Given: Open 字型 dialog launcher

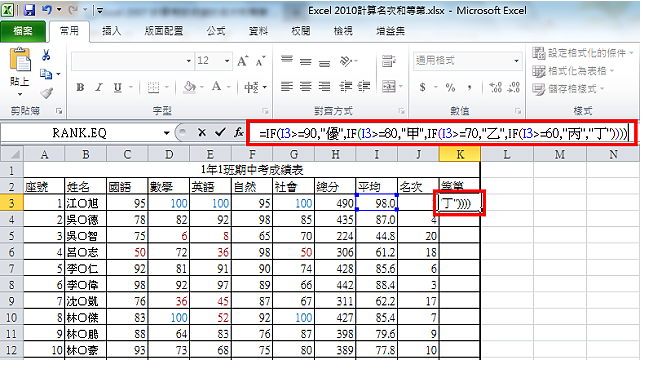Looking at the screenshot, I should pyautogui.click(x=265, y=111).
